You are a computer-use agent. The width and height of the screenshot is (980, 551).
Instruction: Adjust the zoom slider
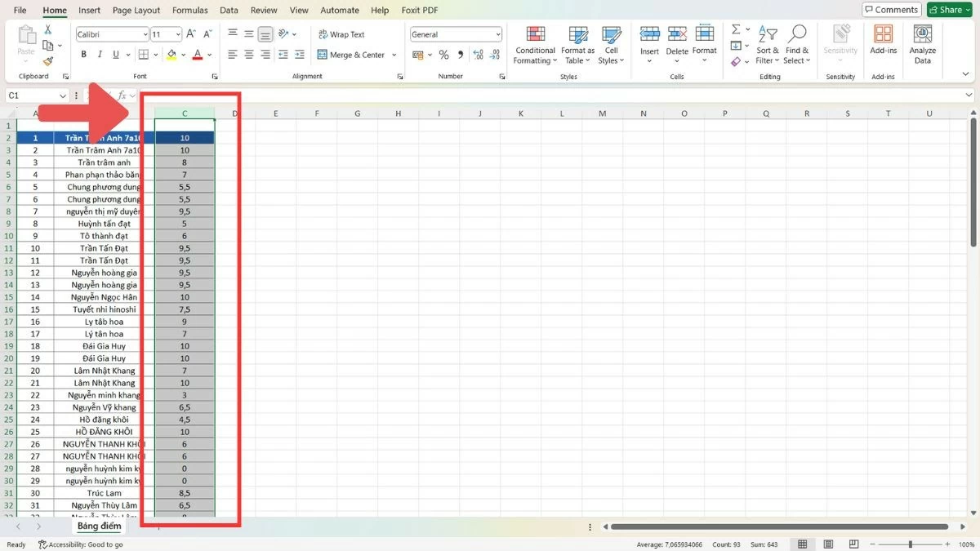coord(912,544)
